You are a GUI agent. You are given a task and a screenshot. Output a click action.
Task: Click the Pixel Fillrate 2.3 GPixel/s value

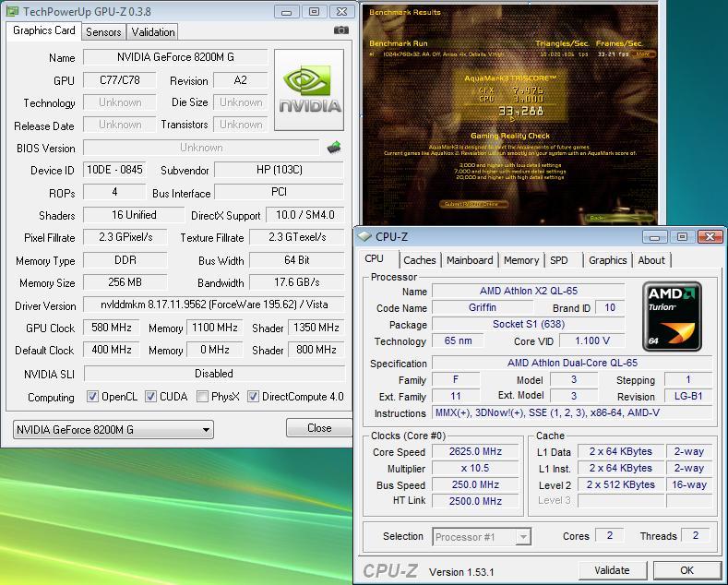[125, 237]
